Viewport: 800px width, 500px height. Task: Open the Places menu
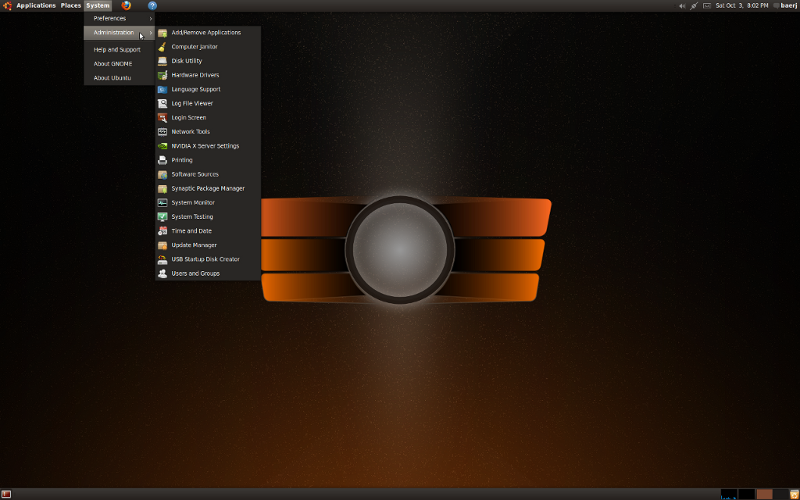click(x=70, y=5)
